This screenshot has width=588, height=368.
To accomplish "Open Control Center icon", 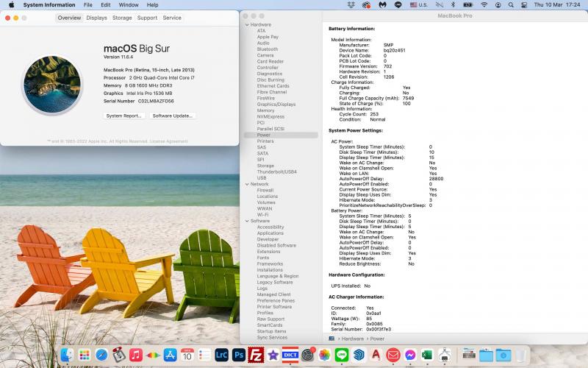I will (x=524, y=5).
